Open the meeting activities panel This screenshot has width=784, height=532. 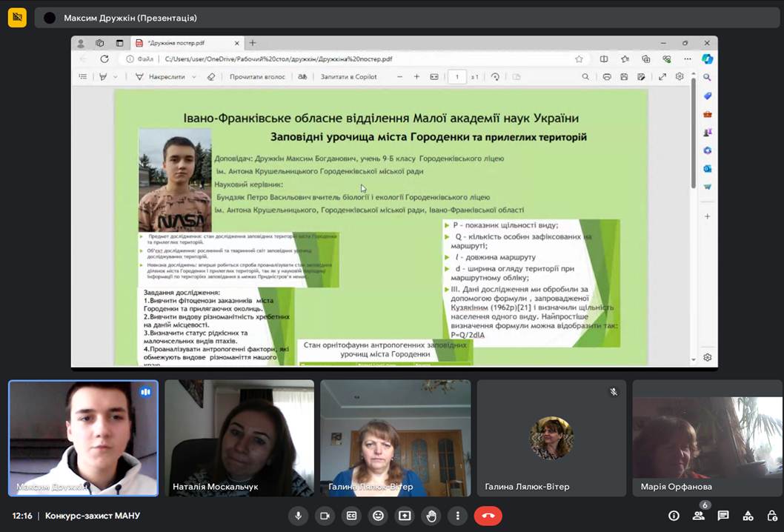pos(748,516)
